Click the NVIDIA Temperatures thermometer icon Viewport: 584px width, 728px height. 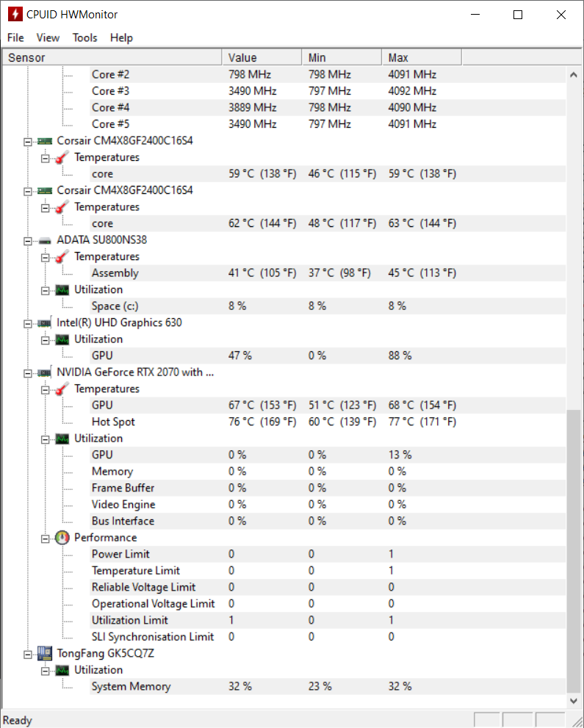coord(62,389)
